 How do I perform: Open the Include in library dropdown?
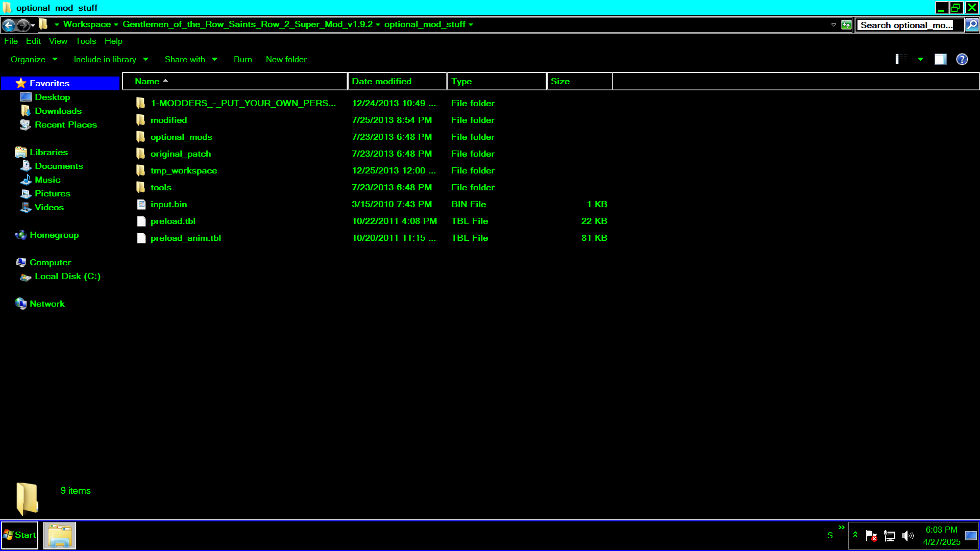(111, 60)
